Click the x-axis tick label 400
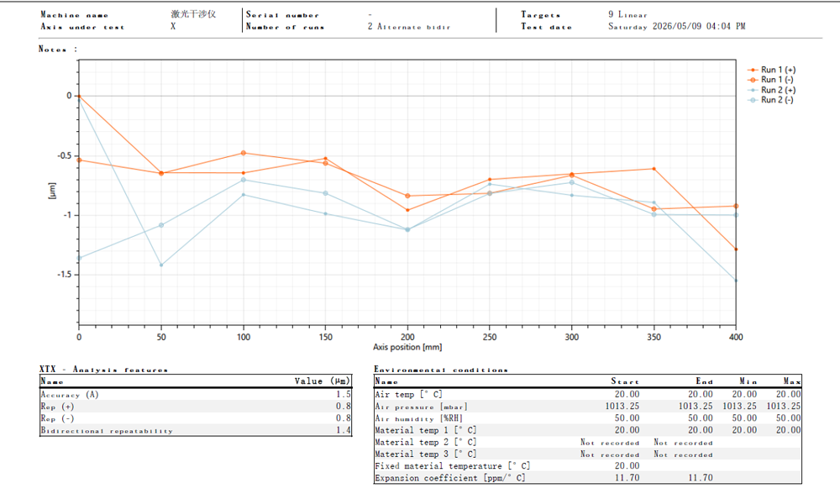Image resolution: width=840 pixels, height=504 pixels. 736,337
